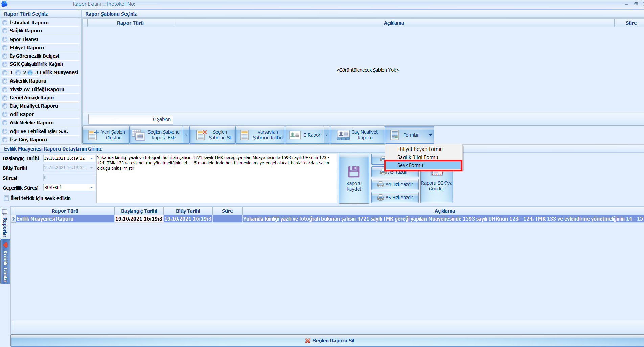The height and width of the screenshot is (347, 644).
Task: Click the report description text area
Action: click(x=216, y=183)
